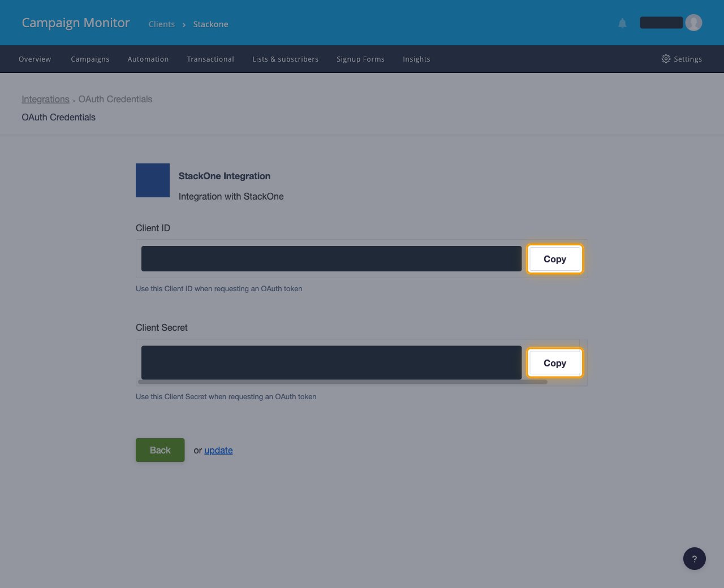The image size is (724, 588).
Task: Click the redacted account name
Action: [661, 23]
